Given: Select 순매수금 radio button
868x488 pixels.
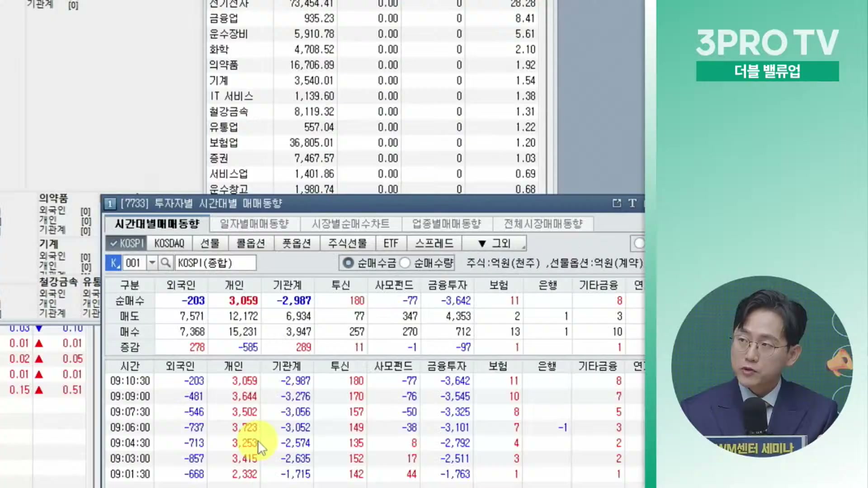Looking at the screenshot, I should (348, 263).
